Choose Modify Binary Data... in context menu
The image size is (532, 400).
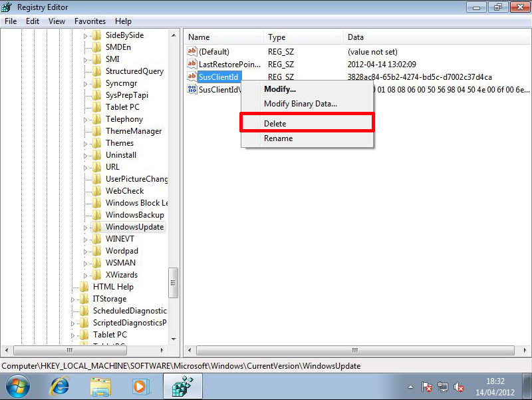(x=307, y=104)
